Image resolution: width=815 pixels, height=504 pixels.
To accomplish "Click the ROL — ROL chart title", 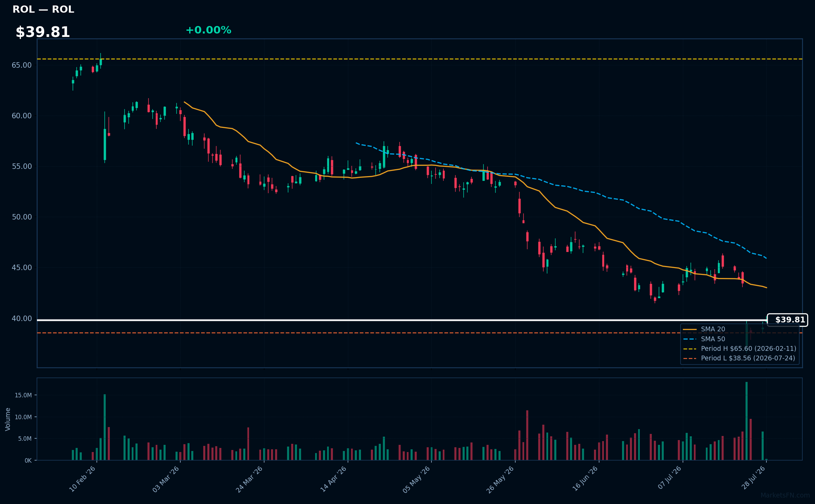I will point(43,9).
